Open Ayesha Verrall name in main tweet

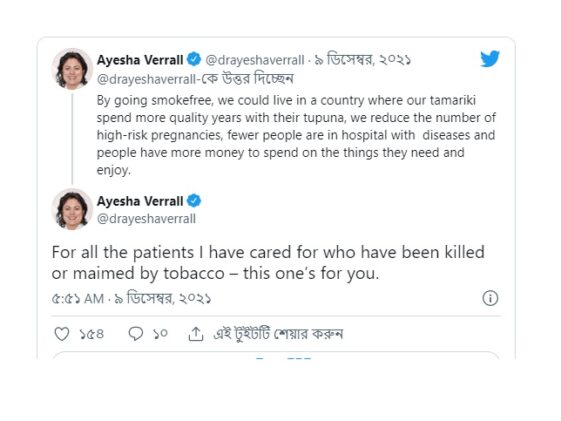tap(140, 201)
